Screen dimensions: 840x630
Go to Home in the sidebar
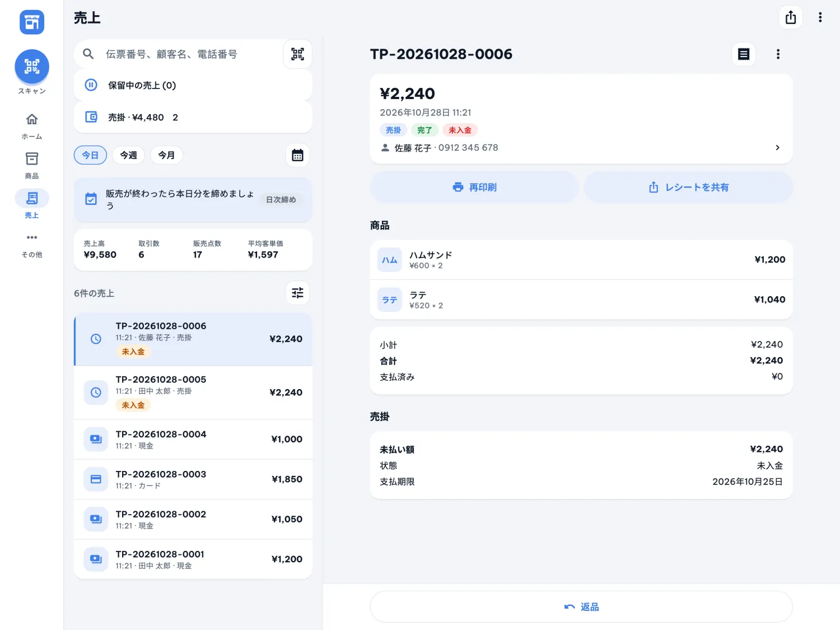pyautogui.click(x=32, y=126)
